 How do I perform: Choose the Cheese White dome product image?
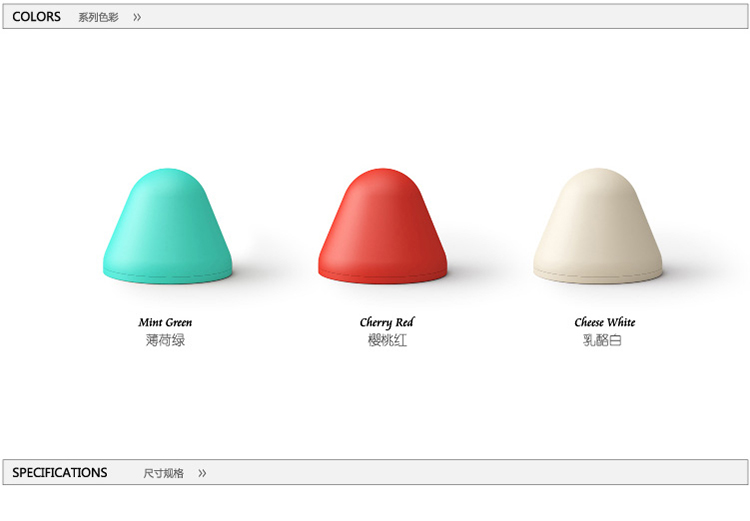coord(598,226)
